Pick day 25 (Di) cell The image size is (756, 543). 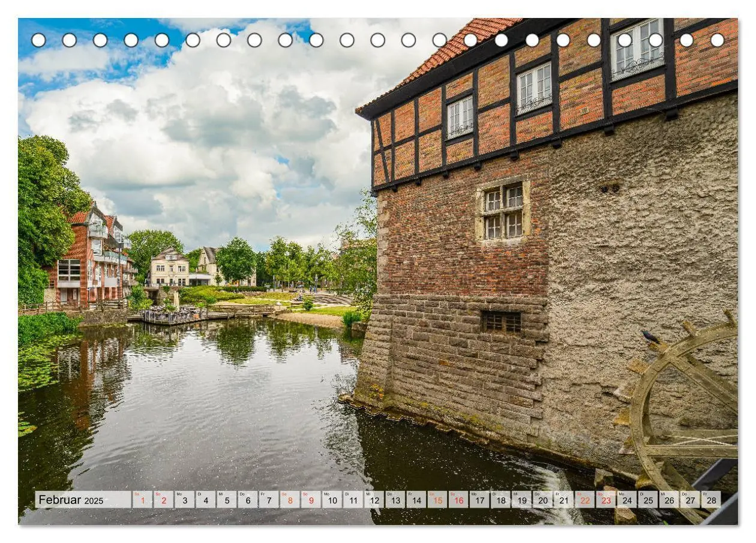tap(647, 499)
